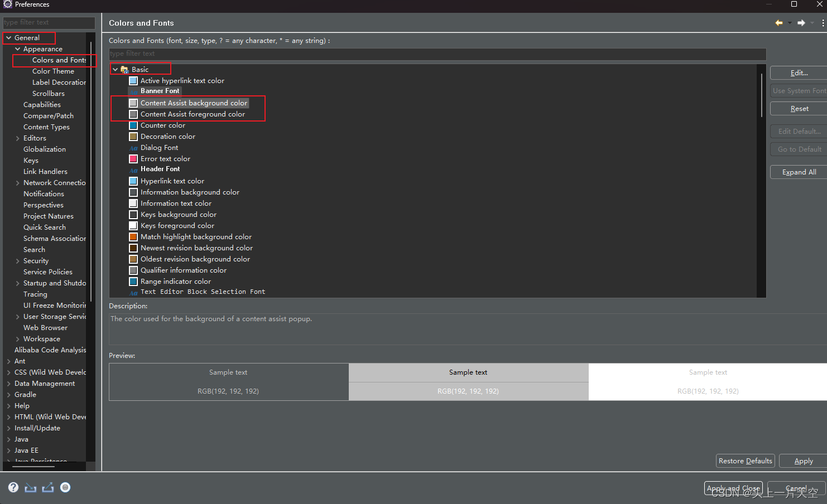The height and width of the screenshot is (504, 827).
Task: Select Newest revision background color entry
Action: point(196,248)
